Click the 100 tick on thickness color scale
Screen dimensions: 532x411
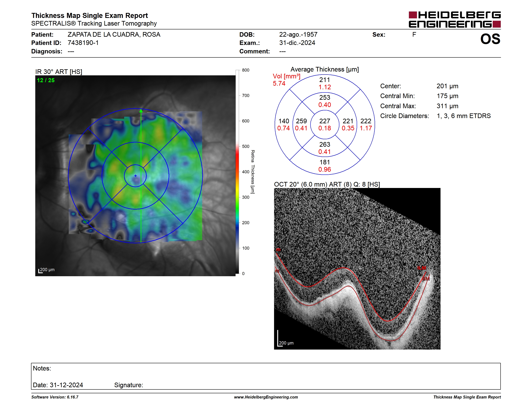(245, 248)
